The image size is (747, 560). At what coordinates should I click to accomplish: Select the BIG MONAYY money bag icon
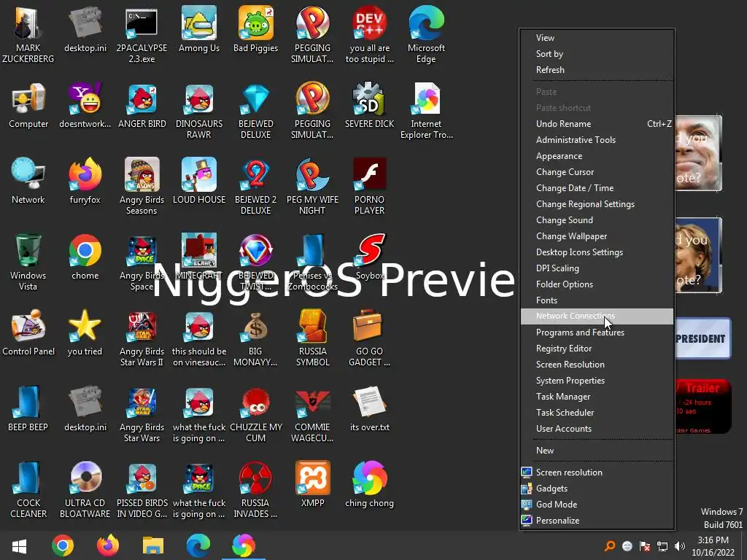tap(255, 338)
